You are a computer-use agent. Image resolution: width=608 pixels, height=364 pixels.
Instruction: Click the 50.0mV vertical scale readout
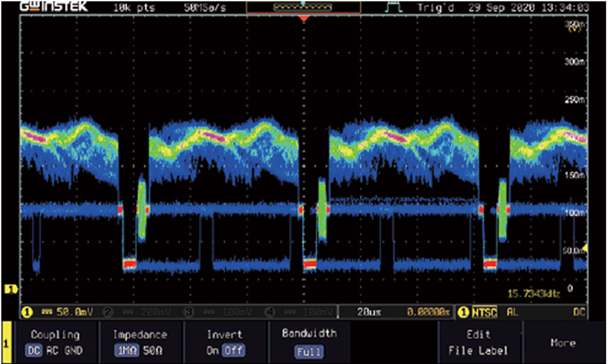pyautogui.click(x=75, y=312)
